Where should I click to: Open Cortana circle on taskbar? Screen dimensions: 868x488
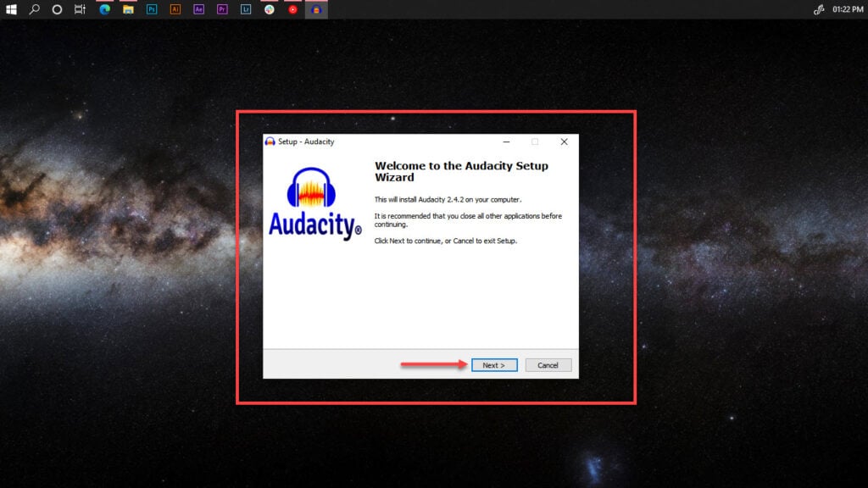click(x=57, y=9)
